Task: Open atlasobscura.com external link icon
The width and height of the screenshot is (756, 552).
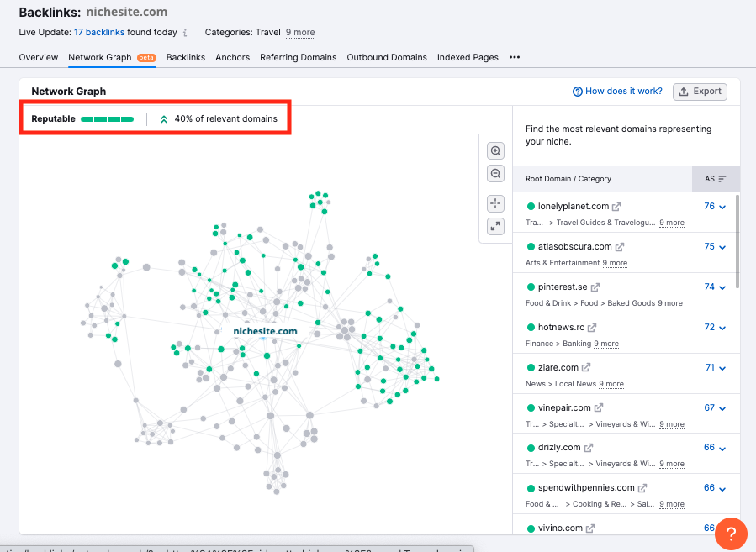Action: coord(620,247)
